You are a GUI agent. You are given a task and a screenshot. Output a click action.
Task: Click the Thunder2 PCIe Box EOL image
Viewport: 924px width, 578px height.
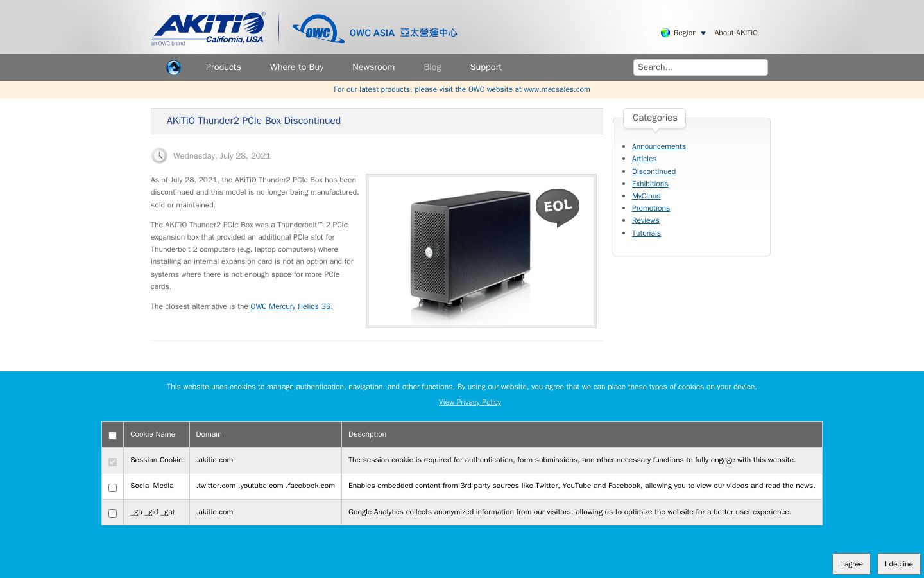(481, 251)
